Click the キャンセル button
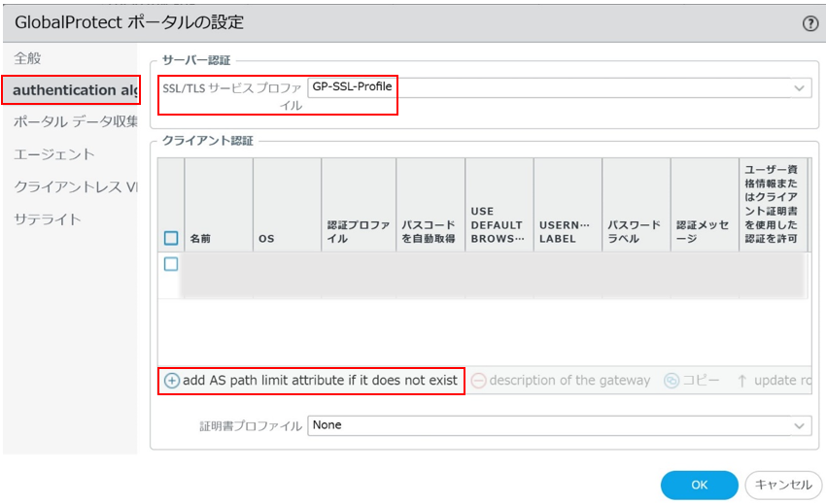The height and width of the screenshot is (504, 826). coord(783,485)
